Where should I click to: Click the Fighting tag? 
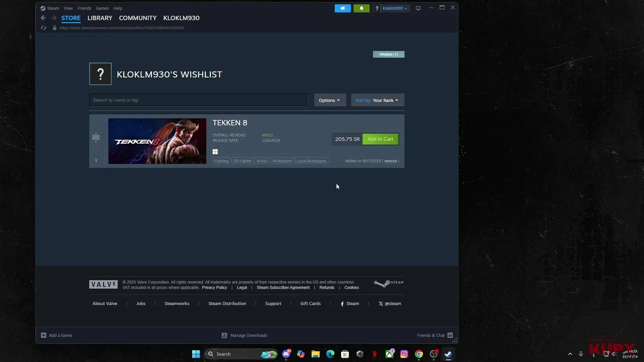[221, 161]
